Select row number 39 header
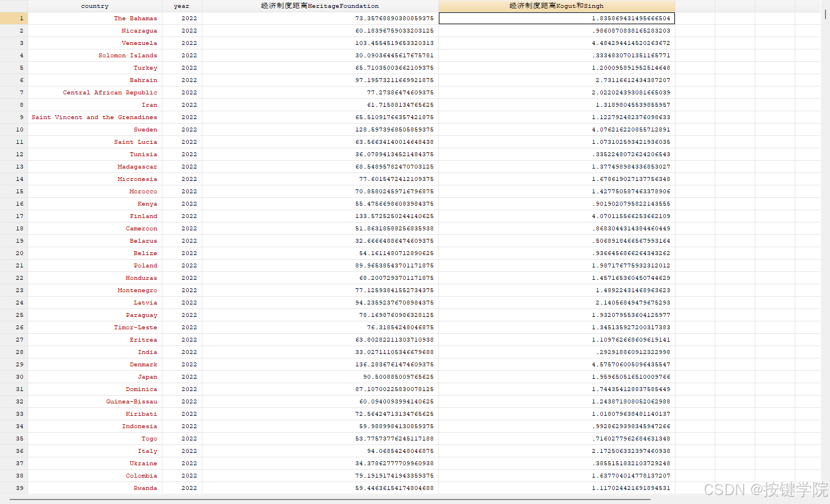 pos(14,488)
